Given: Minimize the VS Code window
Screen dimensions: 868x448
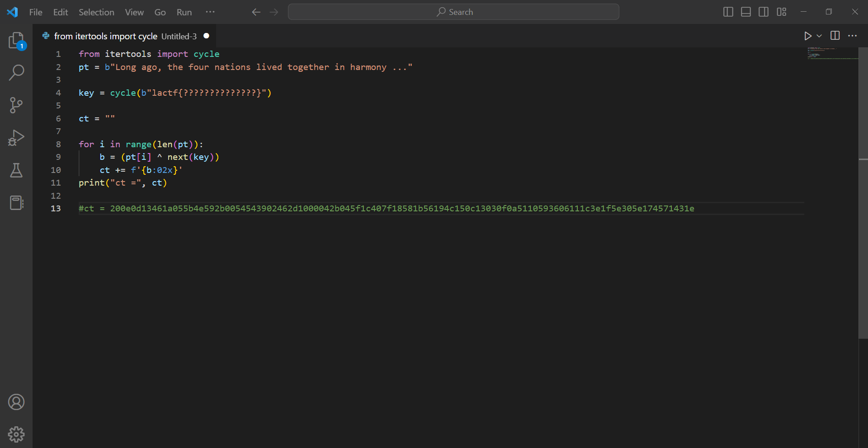Looking at the screenshot, I should click(x=803, y=12).
